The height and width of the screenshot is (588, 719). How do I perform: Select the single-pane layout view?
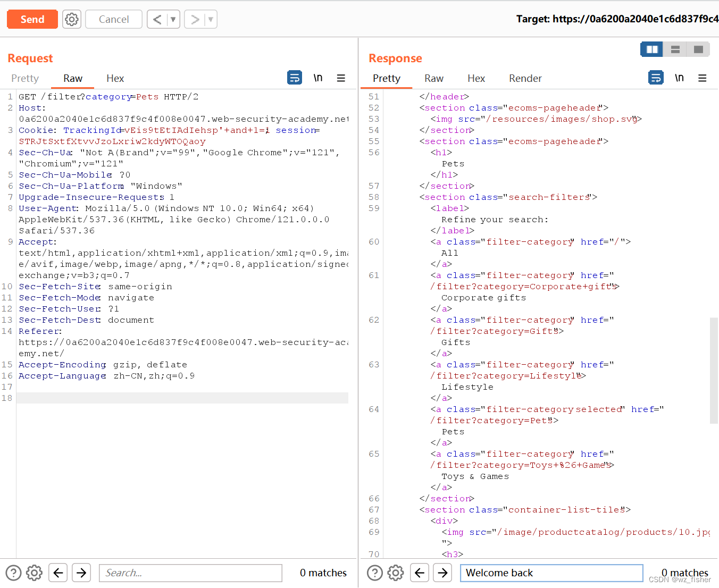[x=698, y=49]
